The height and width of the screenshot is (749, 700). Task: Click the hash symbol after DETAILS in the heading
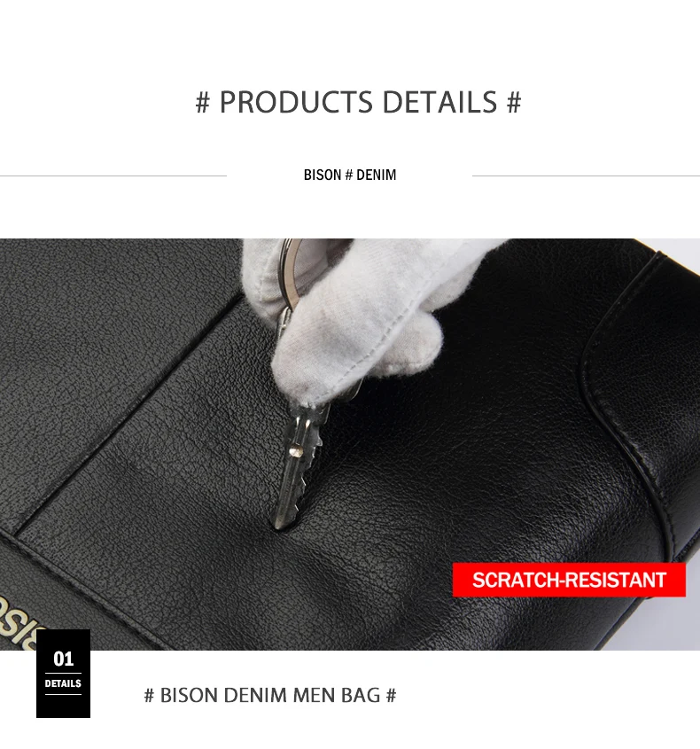514,103
